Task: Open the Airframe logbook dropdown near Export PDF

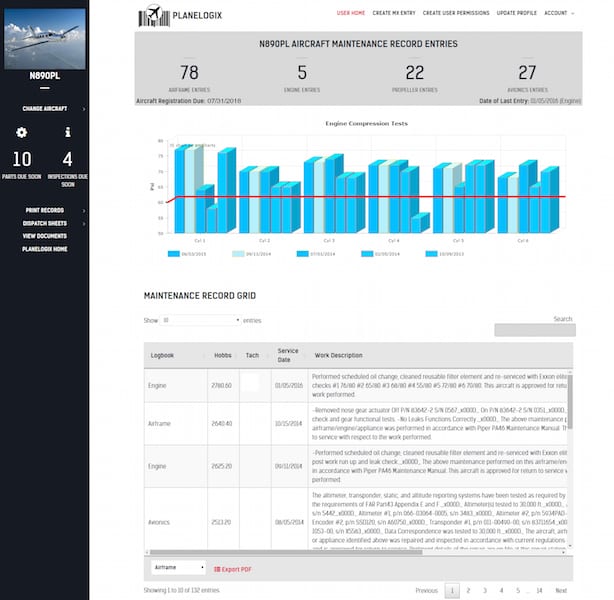Action: pyautogui.click(x=178, y=567)
